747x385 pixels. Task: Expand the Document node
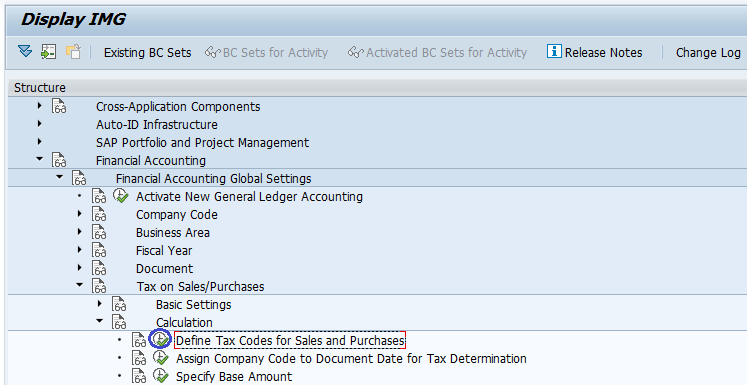80,268
